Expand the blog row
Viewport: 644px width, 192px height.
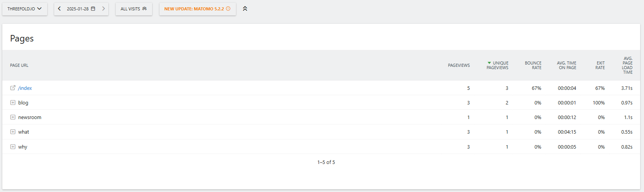(13, 103)
